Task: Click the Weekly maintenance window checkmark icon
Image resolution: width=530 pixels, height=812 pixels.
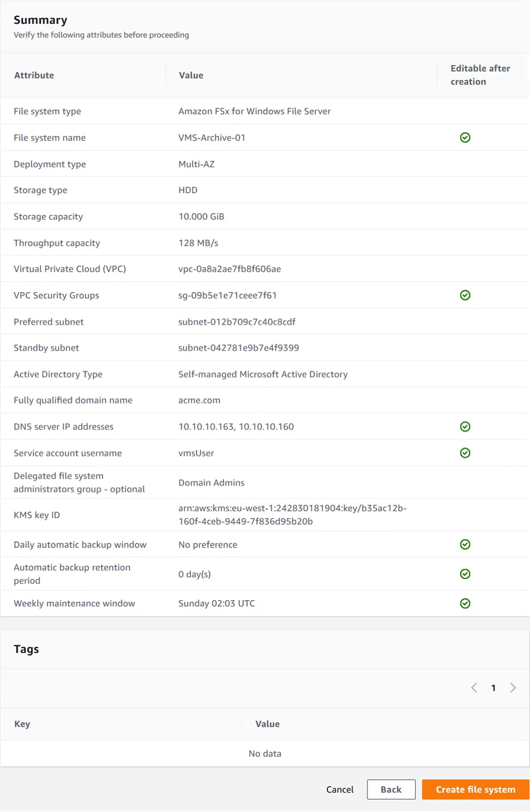Action: click(x=465, y=604)
